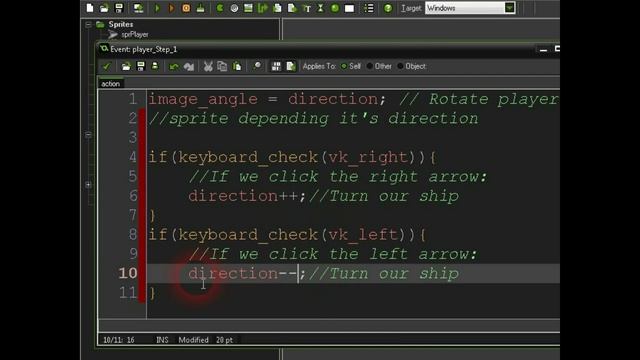
Task: Create a new shader resource
Action: tap(292, 8)
